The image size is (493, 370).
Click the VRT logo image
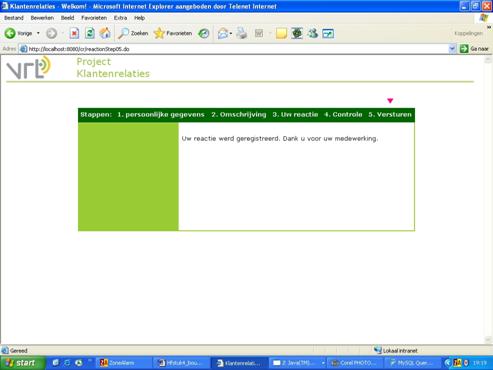pos(29,68)
